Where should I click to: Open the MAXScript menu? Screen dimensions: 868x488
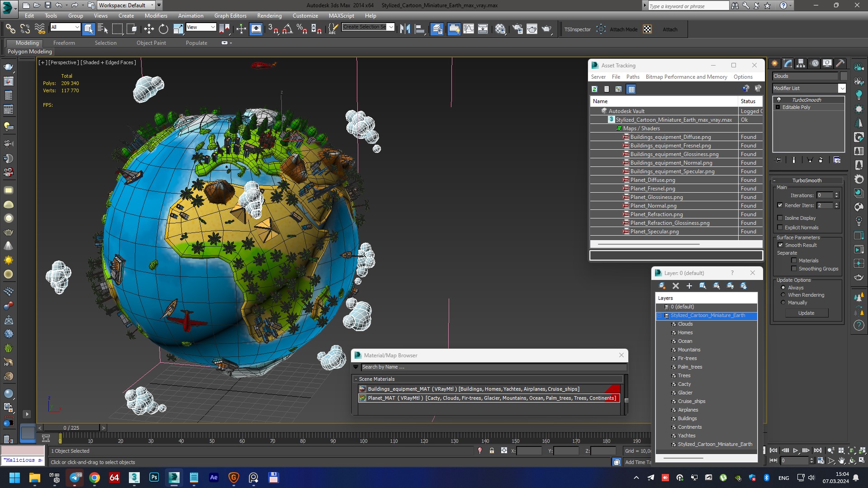(x=342, y=15)
